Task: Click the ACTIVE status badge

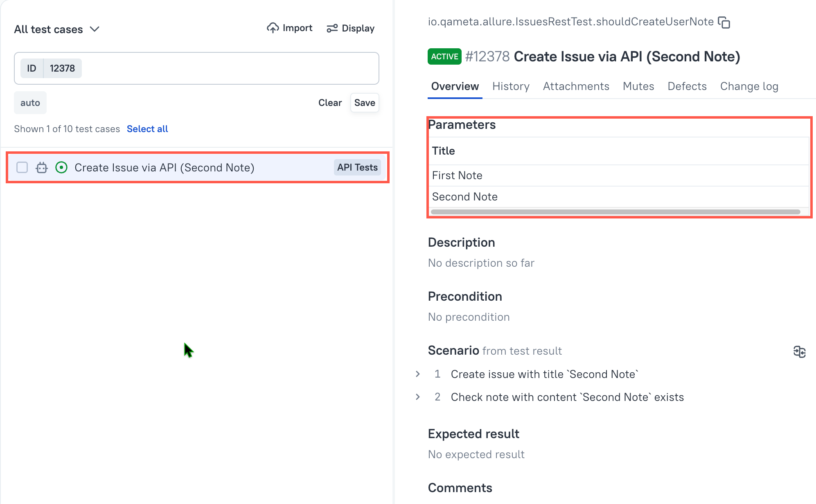Action: click(x=444, y=56)
